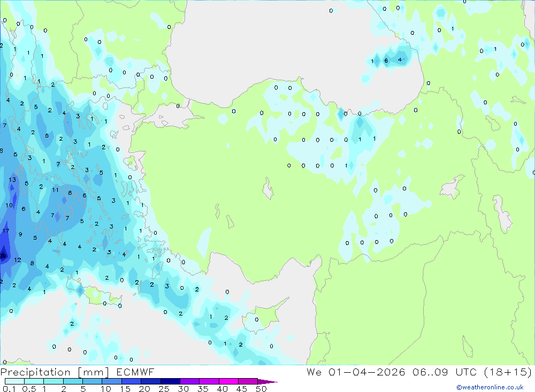The image size is (535, 392).
Task: Click the '(18+15)' forecast run label
Action: (508, 372)
